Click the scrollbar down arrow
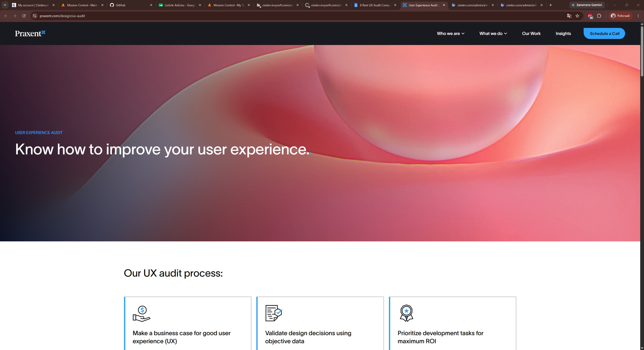Image resolution: width=644 pixels, height=350 pixels. pos(642,348)
